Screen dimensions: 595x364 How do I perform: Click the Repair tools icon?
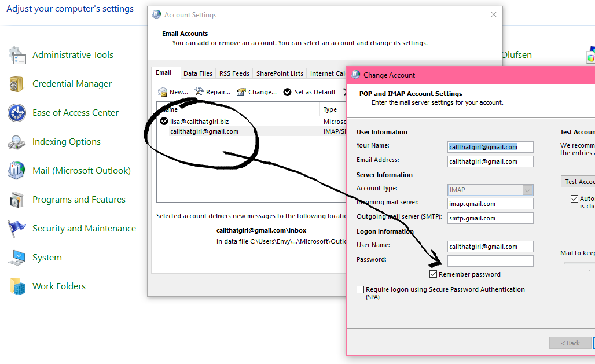(x=199, y=91)
